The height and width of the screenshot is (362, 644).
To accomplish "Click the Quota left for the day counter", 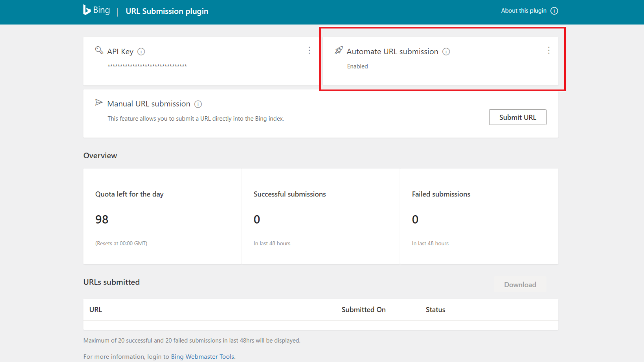I will 102,219.
